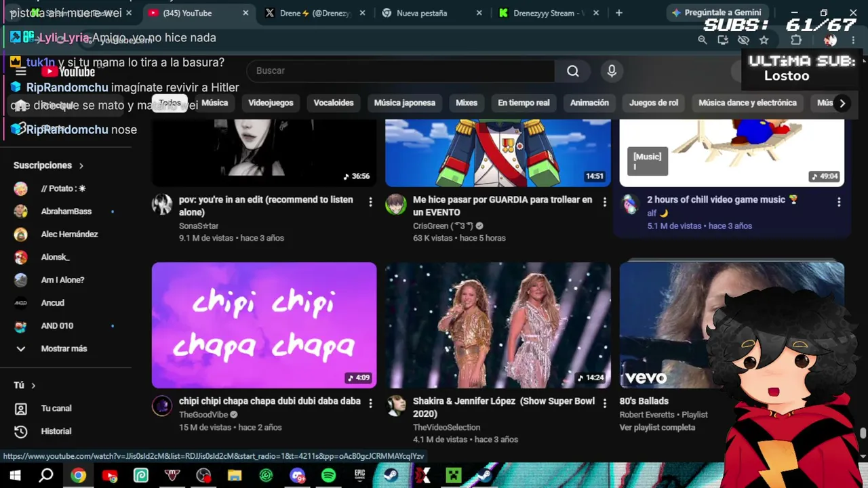
Task: Launch Epic Games from the taskbar
Action: click(x=359, y=475)
